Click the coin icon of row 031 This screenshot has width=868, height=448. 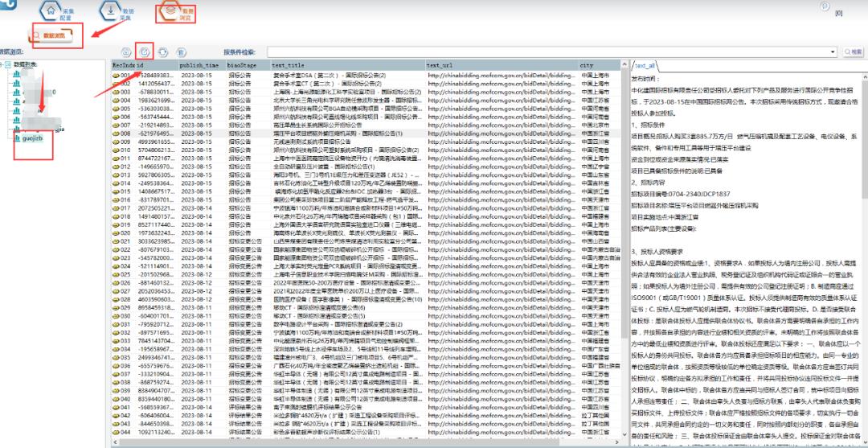point(116,324)
